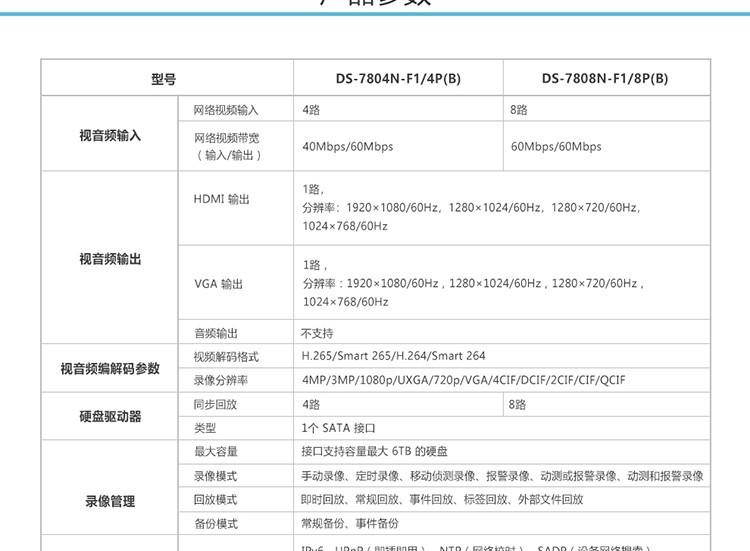Click the 硬盘驱动器 category cell
This screenshot has height=551, width=750.
(x=110, y=416)
